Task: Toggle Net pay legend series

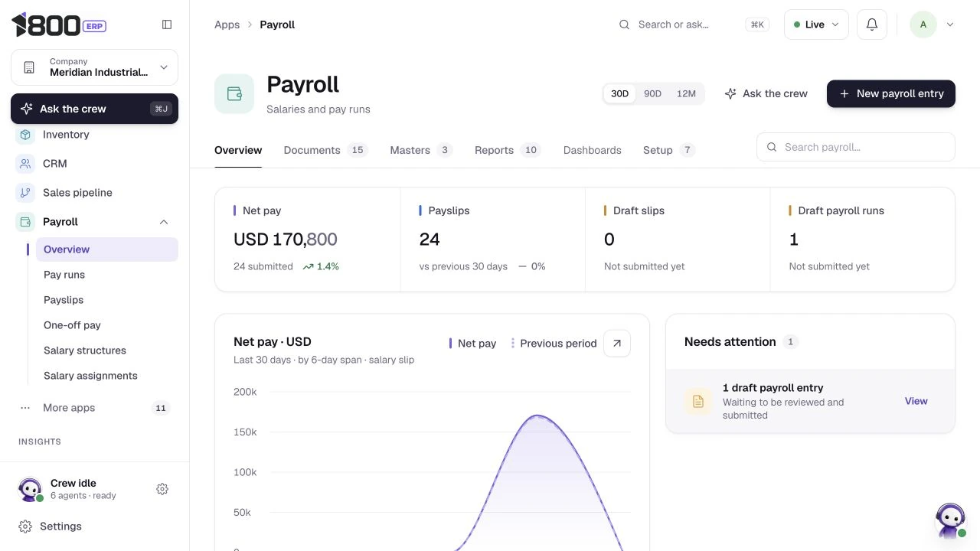Action: [472, 344]
